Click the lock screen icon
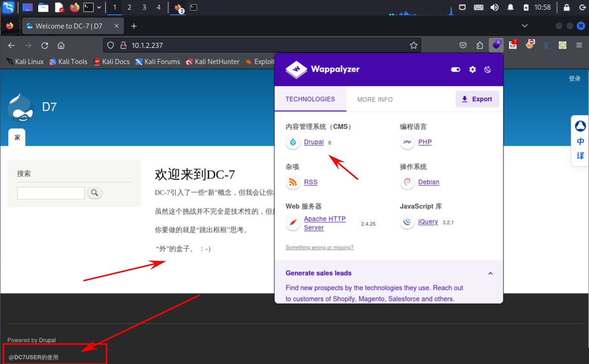The height and width of the screenshot is (364, 589). (567, 7)
